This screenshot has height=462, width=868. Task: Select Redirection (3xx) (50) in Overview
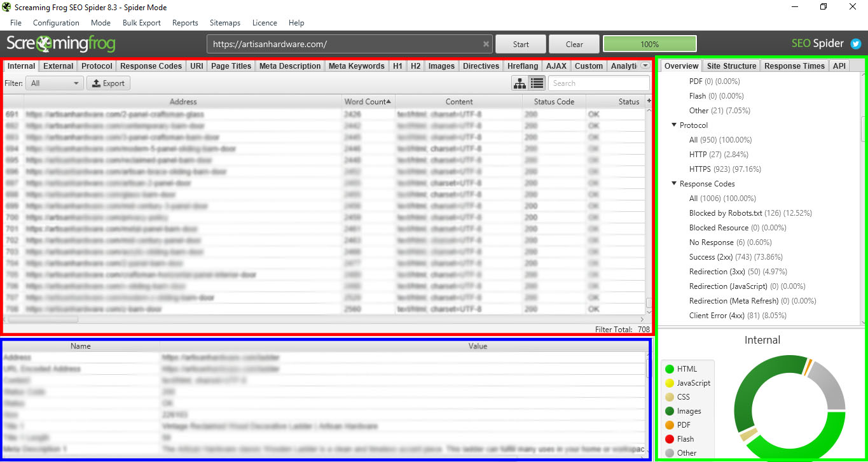(740, 272)
